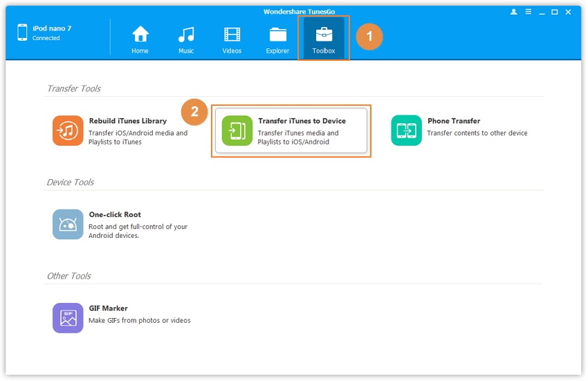Viewport: 588px width, 381px height.
Task: Click the 'Other Tools' section heading
Action: tap(69, 276)
